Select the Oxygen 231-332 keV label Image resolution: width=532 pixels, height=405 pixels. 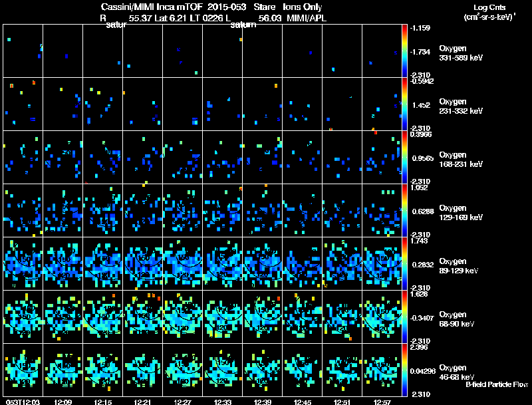pos(461,106)
